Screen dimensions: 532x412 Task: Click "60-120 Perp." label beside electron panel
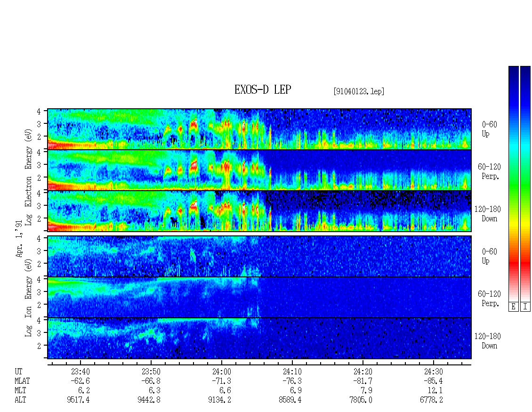[x=489, y=171]
